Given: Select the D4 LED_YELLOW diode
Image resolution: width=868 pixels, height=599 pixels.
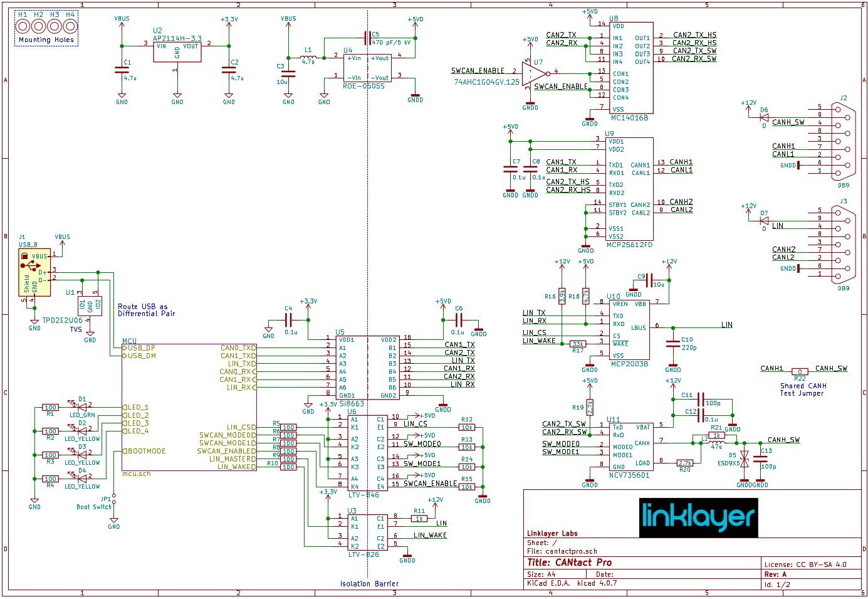Looking at the screenshot, I should (x=82, y=479).
